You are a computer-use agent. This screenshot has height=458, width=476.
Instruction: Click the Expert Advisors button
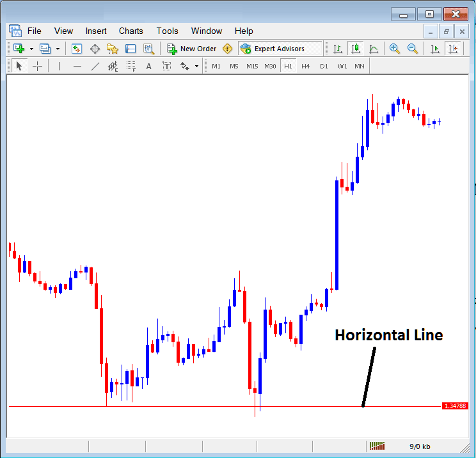click(x=273, y=49)
